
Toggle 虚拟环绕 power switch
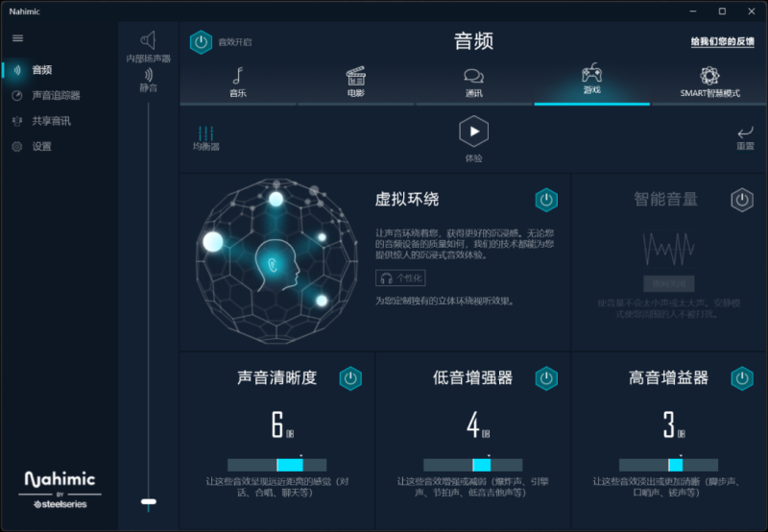pyautogui.click(x=545, y=200)
